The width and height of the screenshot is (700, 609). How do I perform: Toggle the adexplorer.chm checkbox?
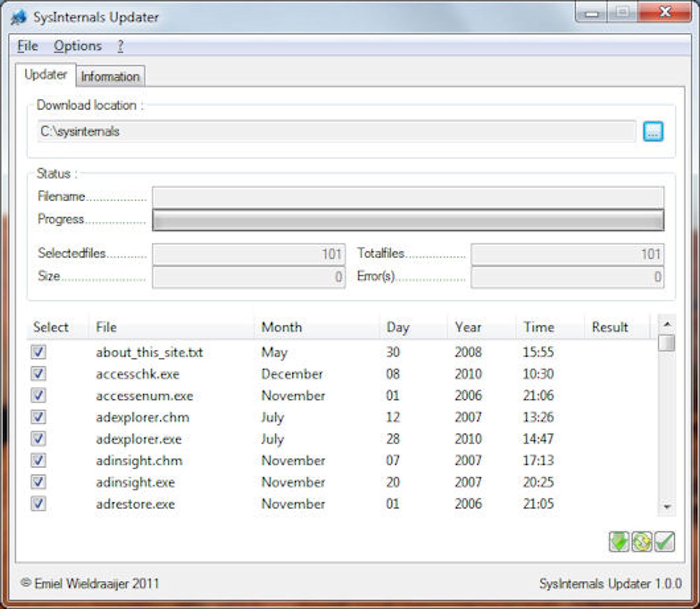[38, 417]
